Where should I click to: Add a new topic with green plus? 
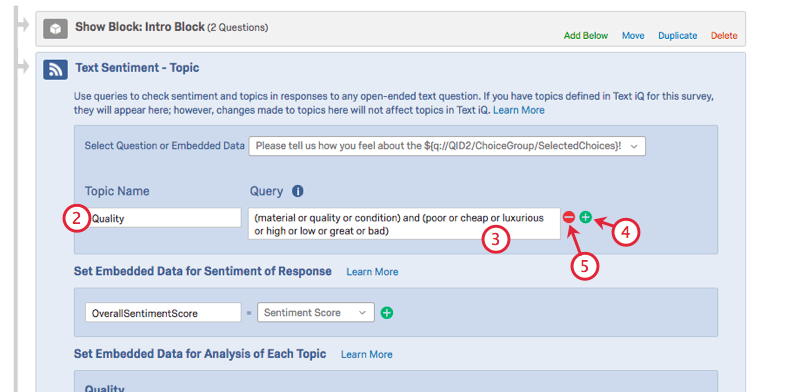pyautogui.click(x=585, y=217)
